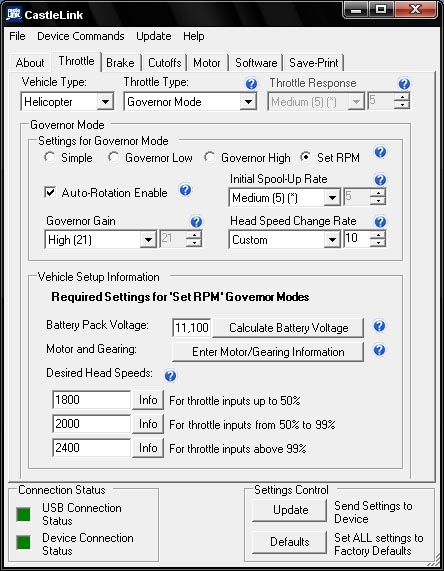Toggle the Auto-Rotation Enable checkbox

tap(50, 192)
